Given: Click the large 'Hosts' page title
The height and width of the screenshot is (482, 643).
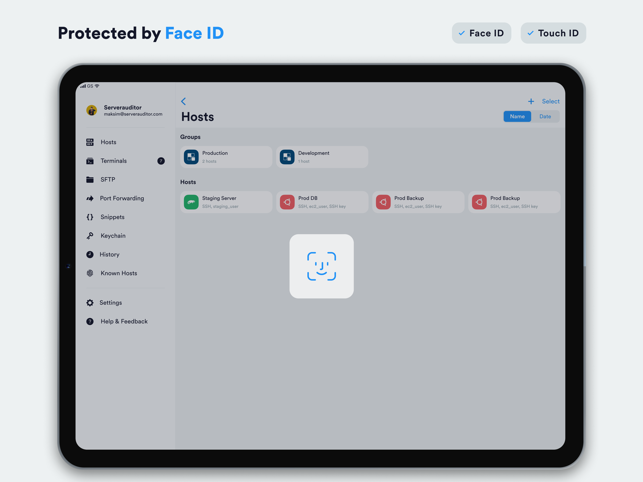Looking at the screenshot, I should coord(198,117).
